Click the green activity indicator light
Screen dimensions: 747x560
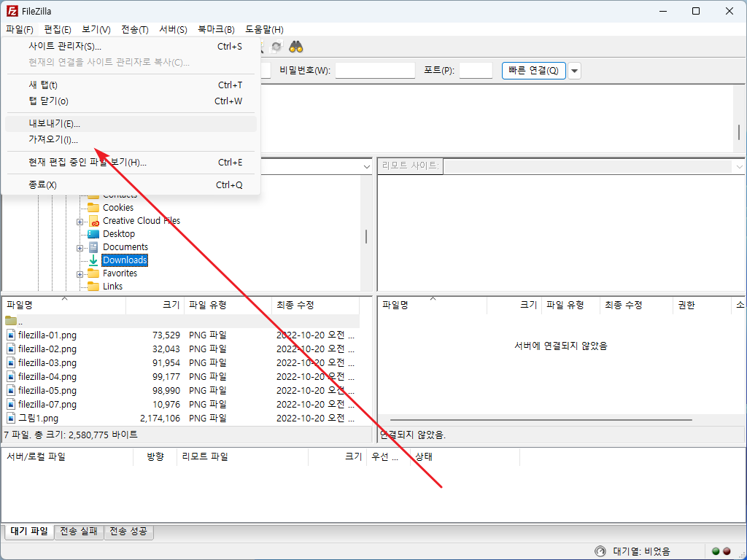tap(716, 551)
